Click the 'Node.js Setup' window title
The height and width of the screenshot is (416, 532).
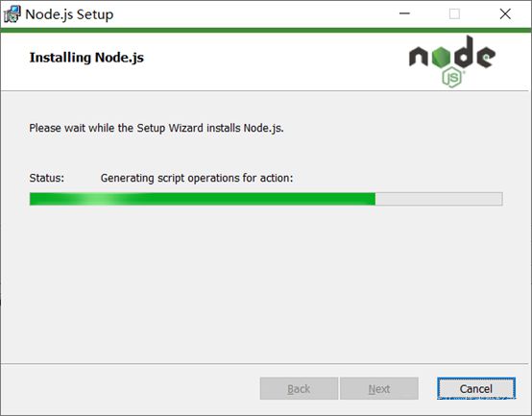pos(69,14)
